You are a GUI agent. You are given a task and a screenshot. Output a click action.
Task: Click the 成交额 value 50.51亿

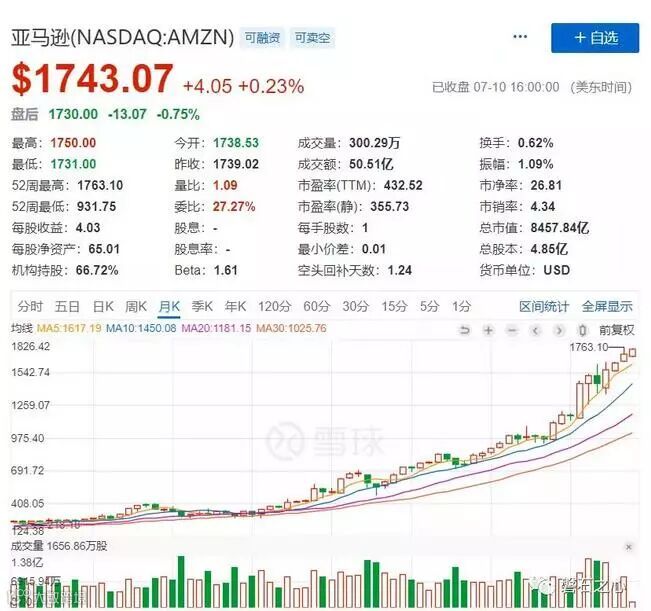pos(371,164)
